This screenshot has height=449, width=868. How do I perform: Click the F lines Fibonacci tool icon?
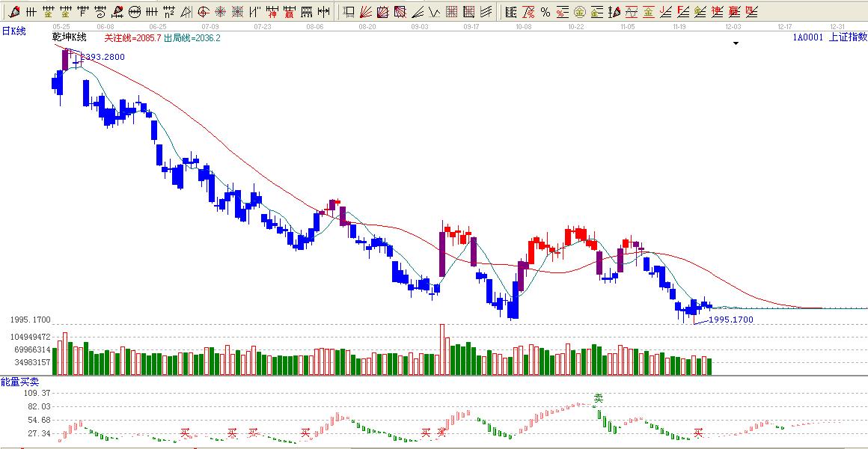683,12
